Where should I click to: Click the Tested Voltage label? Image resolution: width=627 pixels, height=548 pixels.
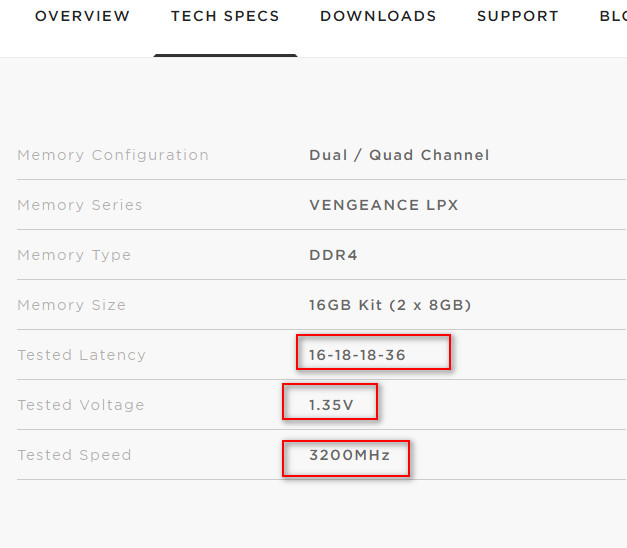pos(81,405)
